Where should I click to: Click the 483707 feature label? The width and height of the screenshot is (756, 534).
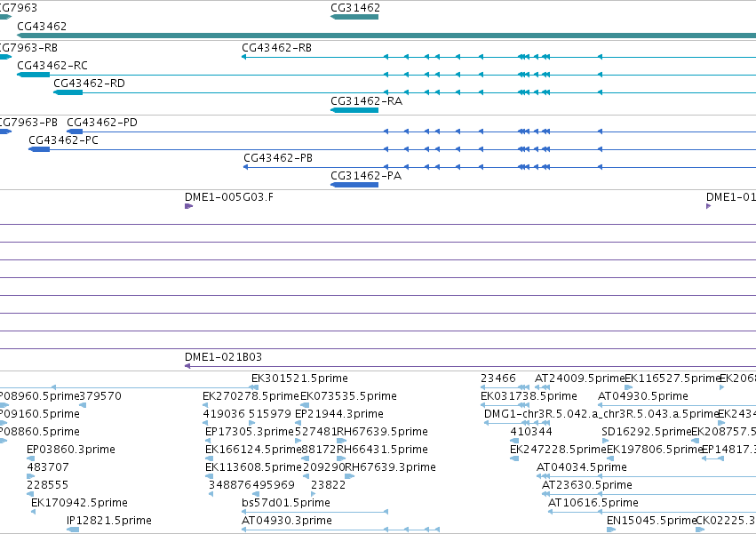pos(48,468)
